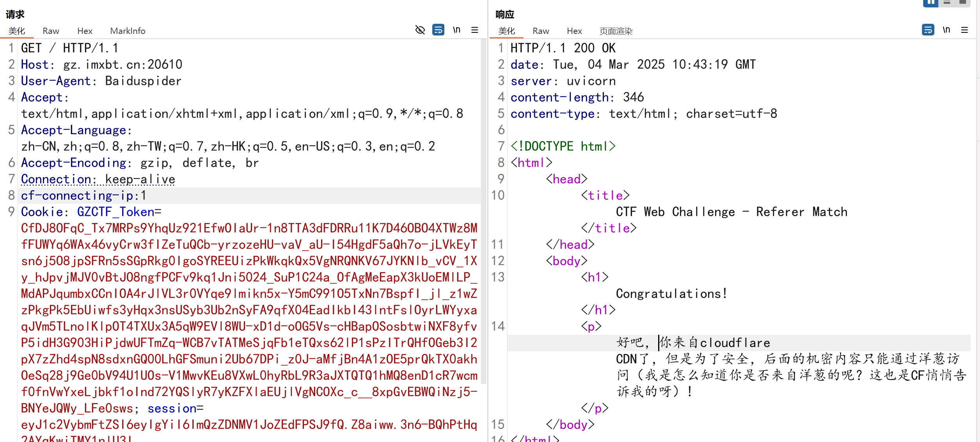The height and width of the screenshot is (442, 980).
Task: Switch request view to Hex mode
Action: pyautogui.click(x=85, y=31)
